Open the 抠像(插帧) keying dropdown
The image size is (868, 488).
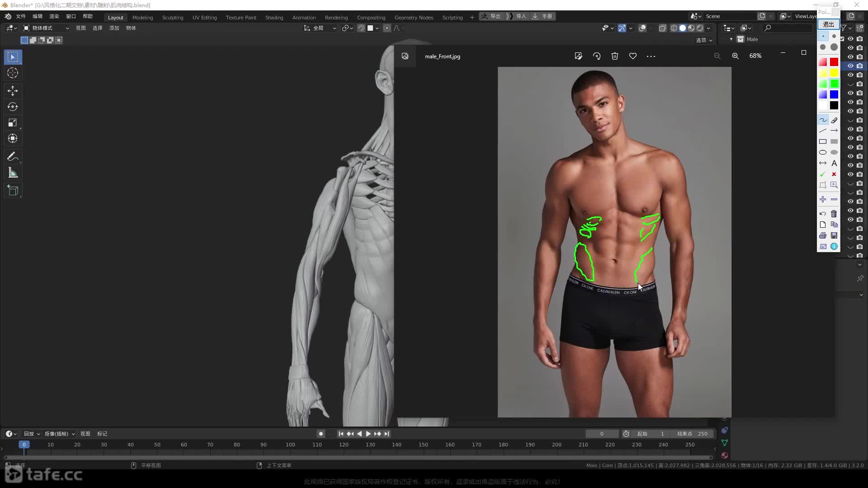point(60,434)
